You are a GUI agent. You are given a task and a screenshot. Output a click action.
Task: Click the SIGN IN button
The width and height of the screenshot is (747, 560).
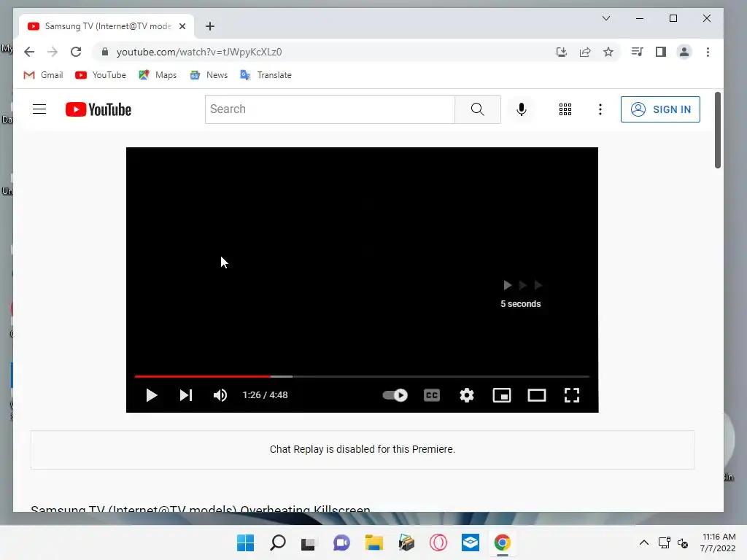click(660, 109)
